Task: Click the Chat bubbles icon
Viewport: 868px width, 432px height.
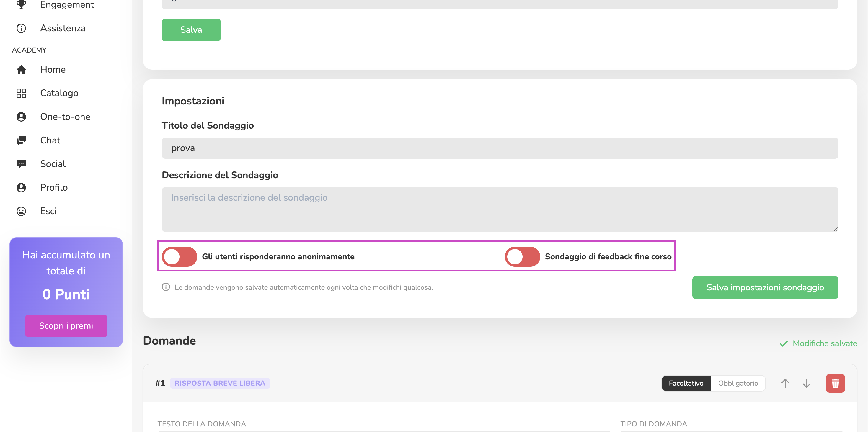Action: [21, 140]
